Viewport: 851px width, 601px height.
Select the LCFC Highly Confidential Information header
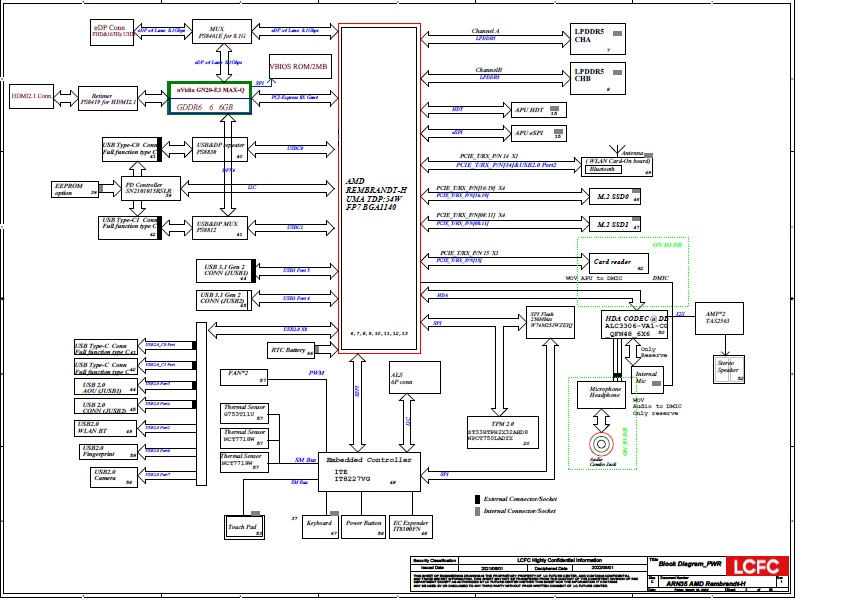tap(560, 560)
